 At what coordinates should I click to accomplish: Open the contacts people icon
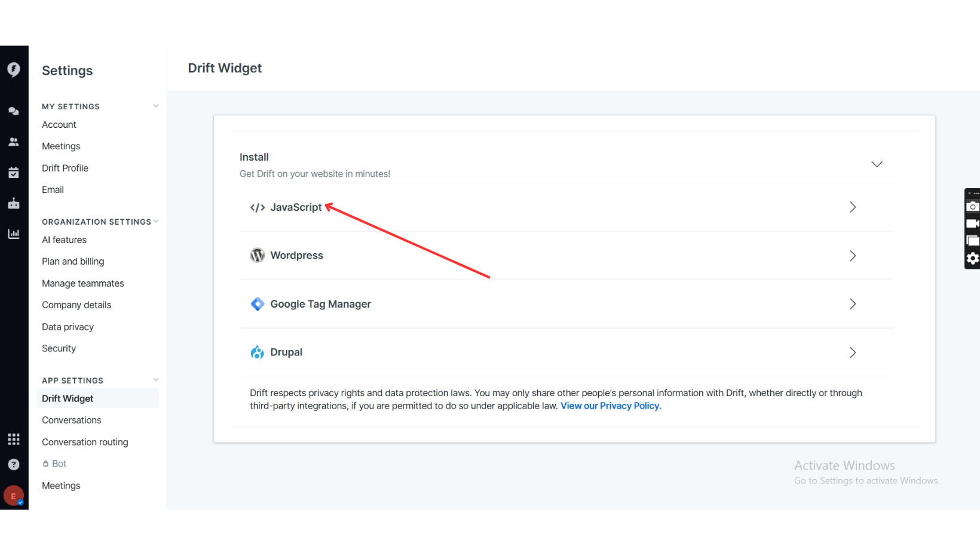[x=14, y=142]
